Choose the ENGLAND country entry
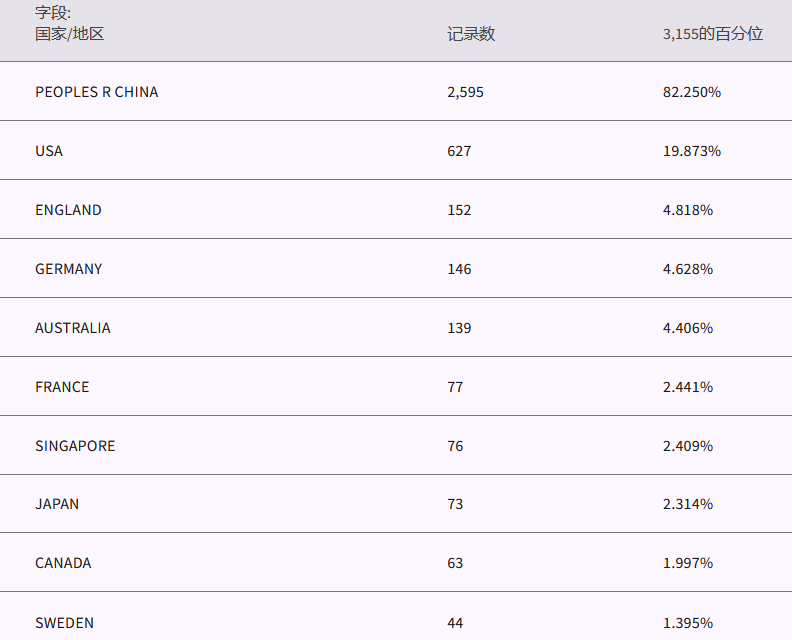 point(68,210)
